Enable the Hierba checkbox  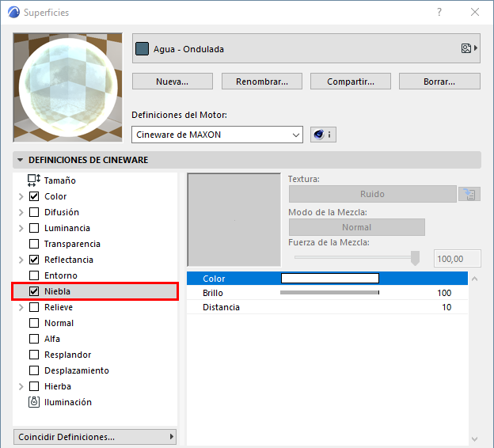pyautogui.click(x=34, y=386)
